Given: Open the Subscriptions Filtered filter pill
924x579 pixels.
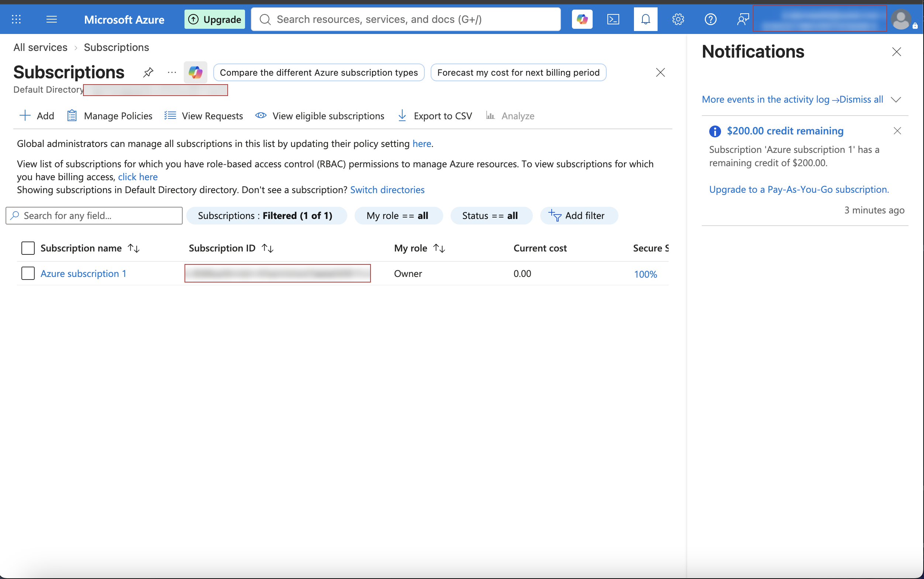Looking at the screenshot, I should (267, 216).
